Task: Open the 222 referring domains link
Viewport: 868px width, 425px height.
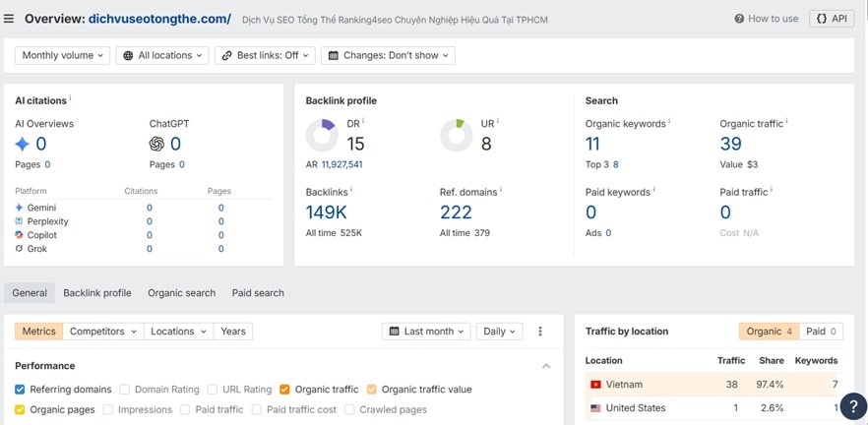Action: click(x=457, y=212)
